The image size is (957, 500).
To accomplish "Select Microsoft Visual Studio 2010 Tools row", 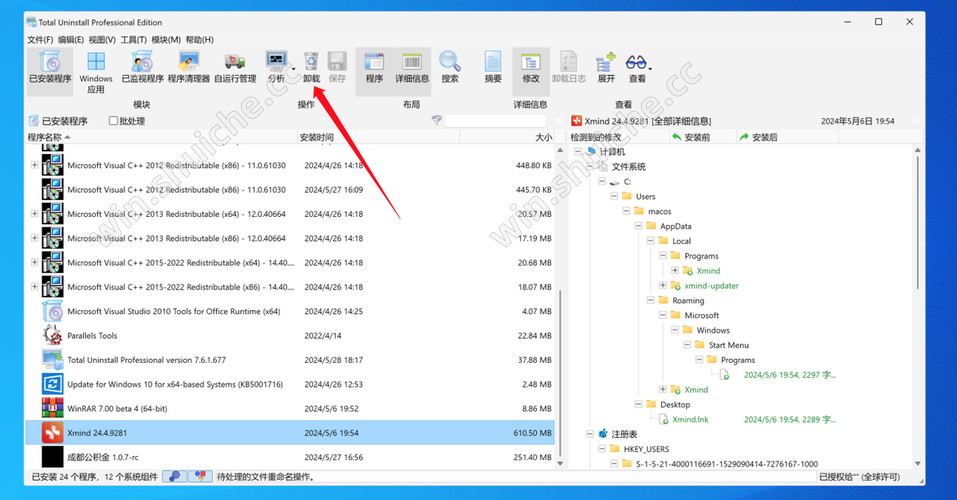I will [x=290, y=311].
